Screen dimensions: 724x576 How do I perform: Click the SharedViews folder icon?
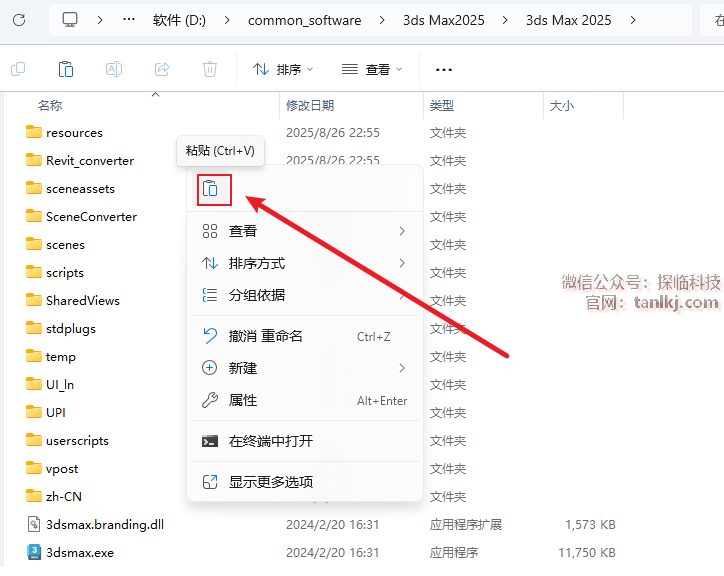click(x=34, y=300)
